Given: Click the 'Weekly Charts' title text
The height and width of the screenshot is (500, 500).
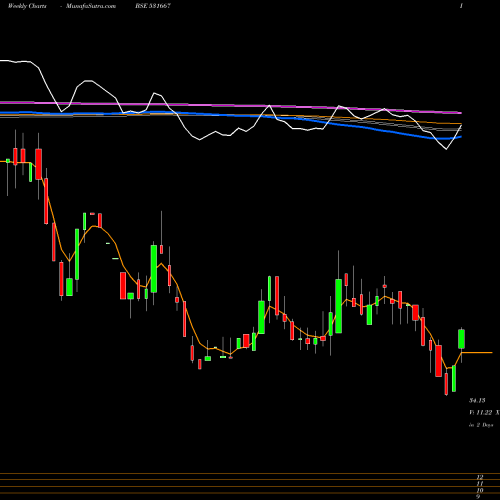Looking at the screenshot, I should point(27,6).
